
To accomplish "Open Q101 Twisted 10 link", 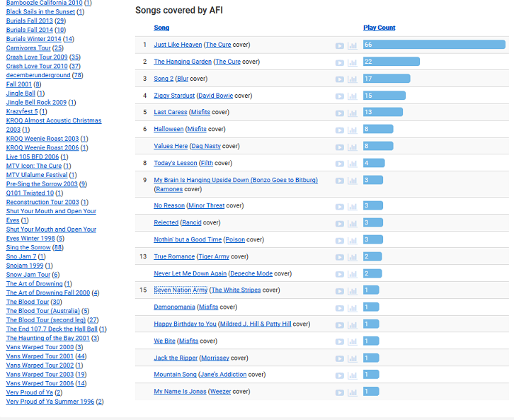I will click(30, 193).
